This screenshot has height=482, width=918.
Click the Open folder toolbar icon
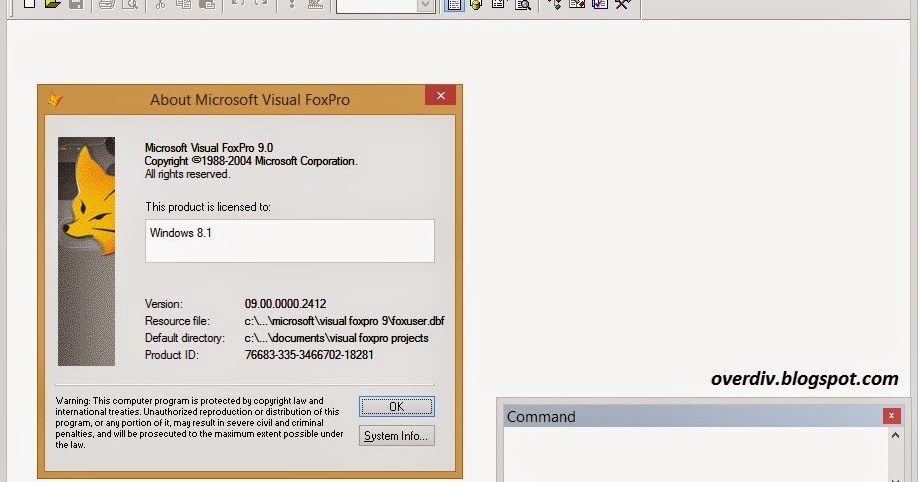click(x=53, y=4)
